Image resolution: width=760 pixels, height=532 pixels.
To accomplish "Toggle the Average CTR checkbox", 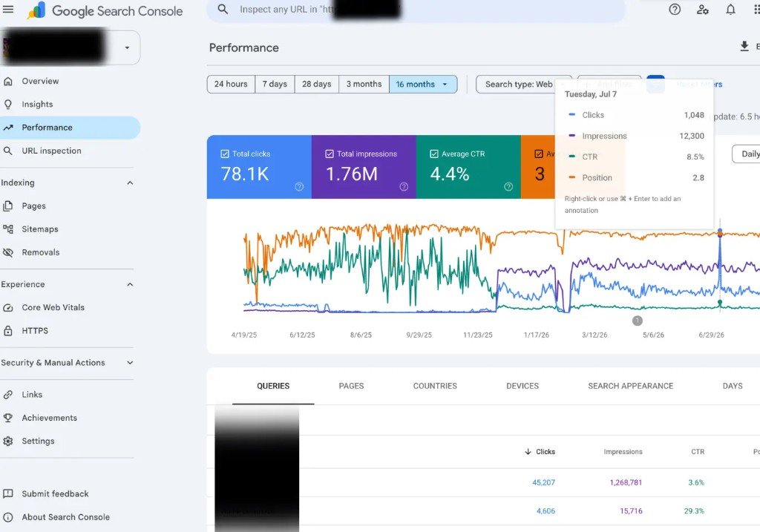I will click(434, 154).
